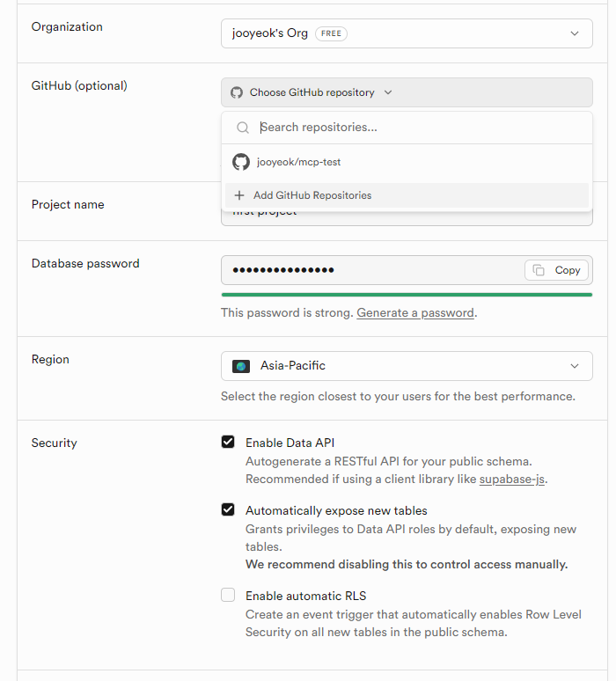Open the Organization dropdown
The height and width of the screenshot is (681, 616).
407,33
